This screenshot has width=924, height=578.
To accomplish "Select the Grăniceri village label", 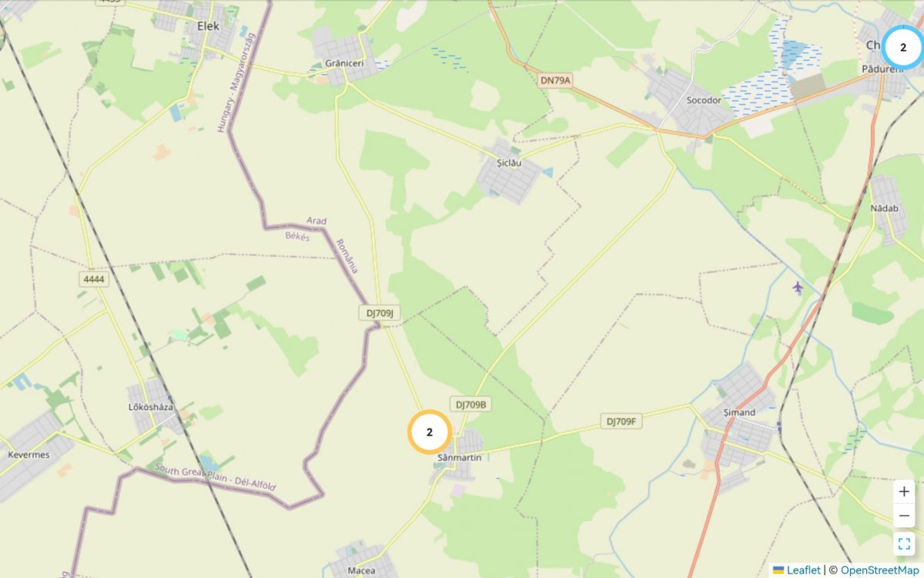I will click(343, 62).
